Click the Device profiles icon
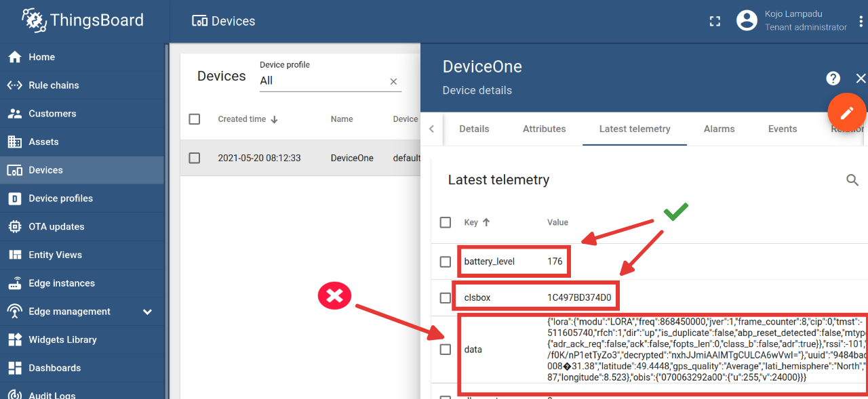This screenshot has height=399, width=868. (14, 198)
